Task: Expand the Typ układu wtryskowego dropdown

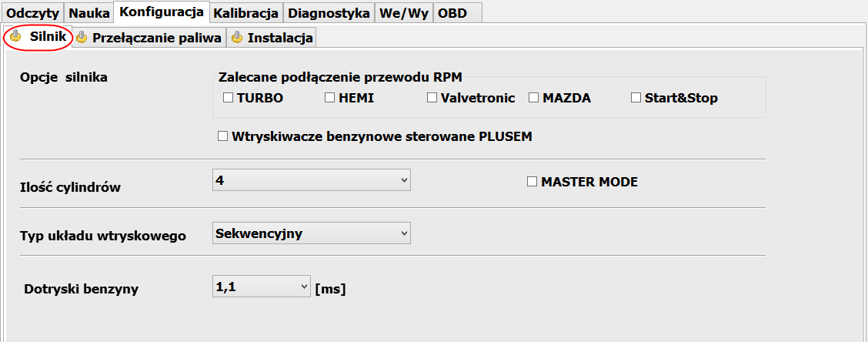Action: 312,233
